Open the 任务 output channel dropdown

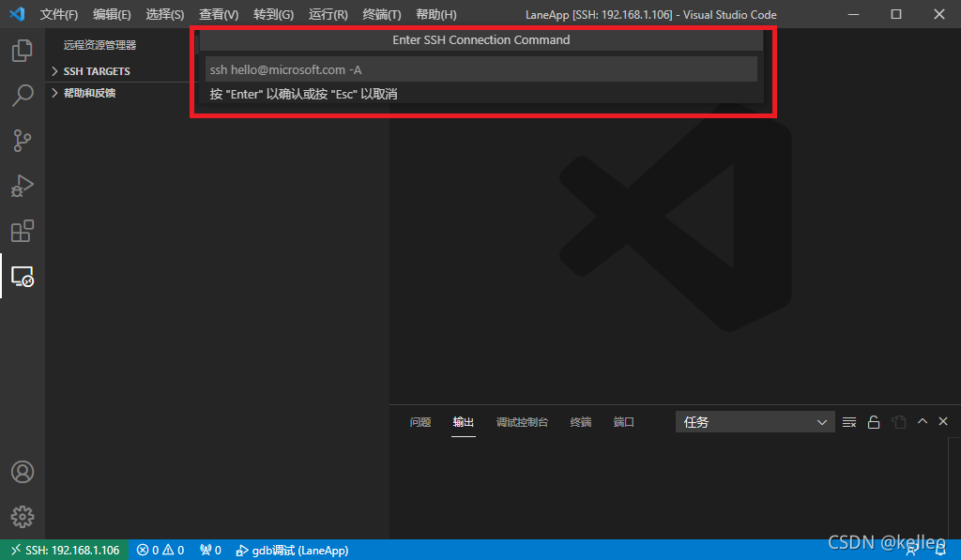(x=755, y=422)
